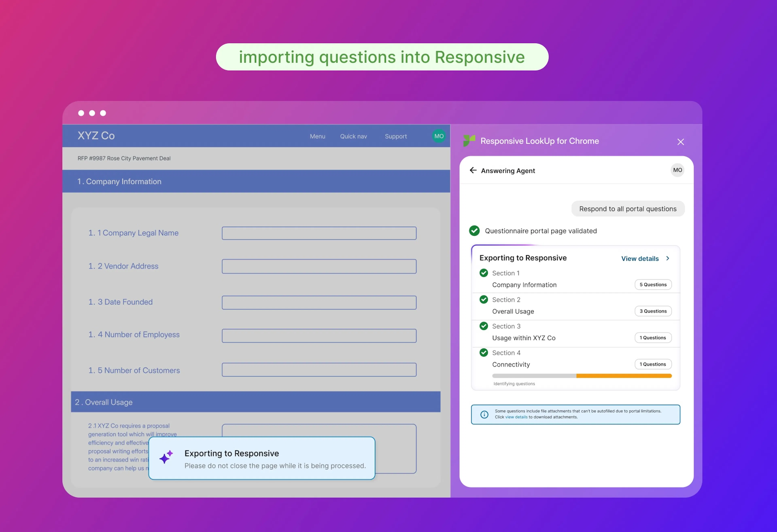Click the Questionnaire portal page validated text
The height and width of the screenshot is (532, 777).
(541, 231)
